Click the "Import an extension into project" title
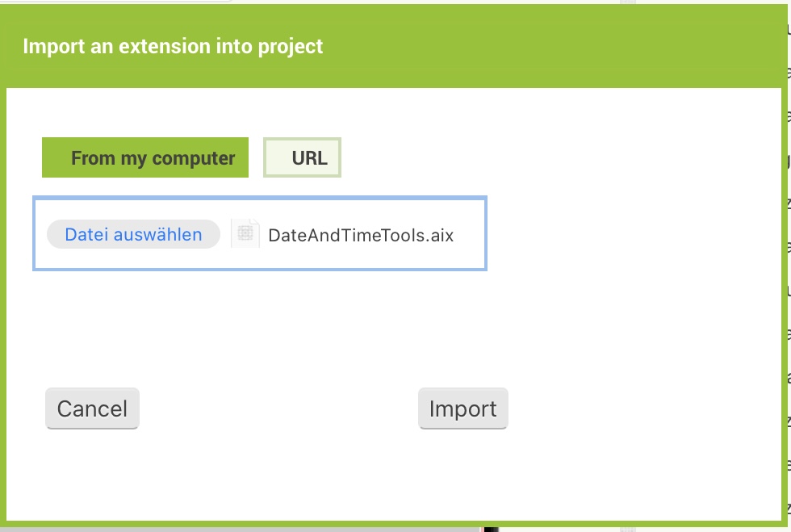This screenshot has height=532, width=791. coord(173,46)
